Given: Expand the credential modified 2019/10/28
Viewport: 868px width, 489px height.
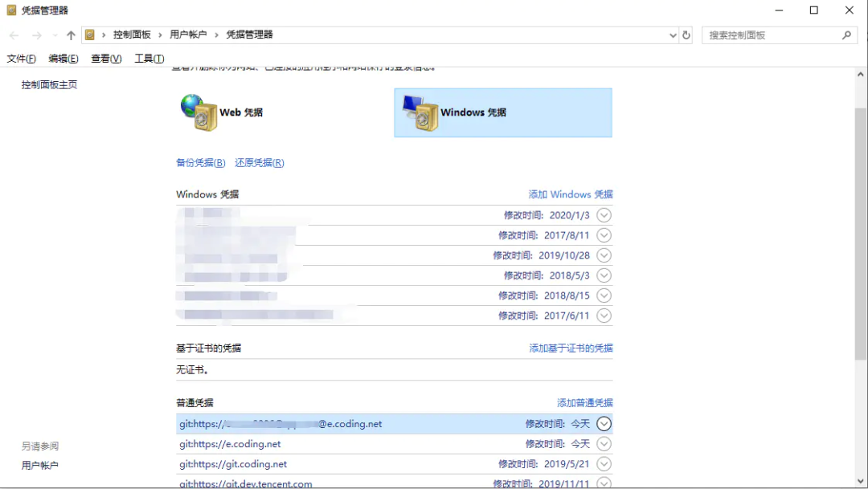Looking at the screenshot, I should click(x=604, y=255).
